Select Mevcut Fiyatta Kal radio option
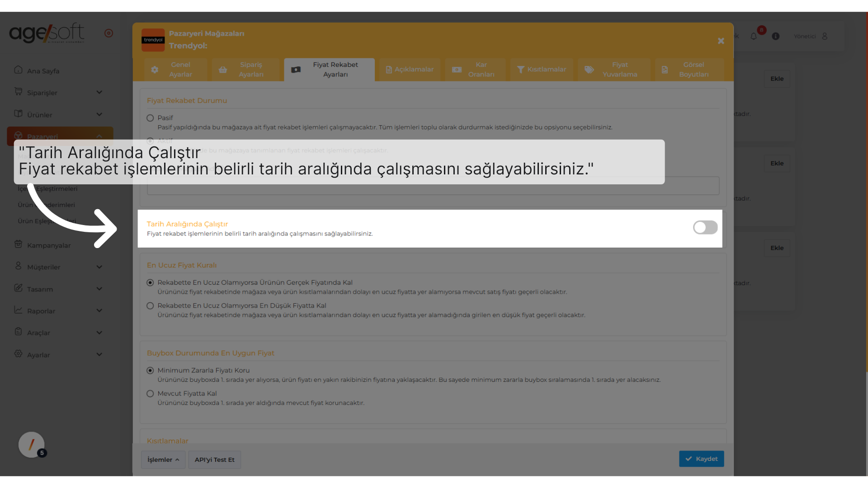The height and width of the screenshot is (488, 868). tap(150, 394)
